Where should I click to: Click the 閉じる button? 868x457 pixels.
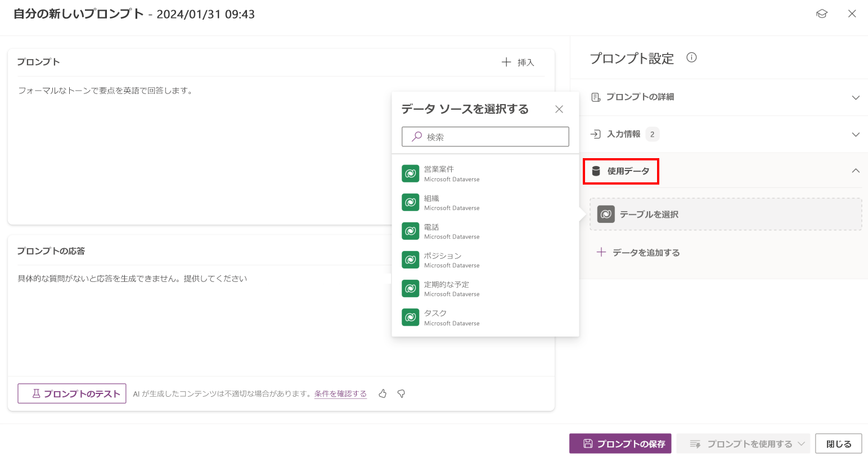point(839,443)
